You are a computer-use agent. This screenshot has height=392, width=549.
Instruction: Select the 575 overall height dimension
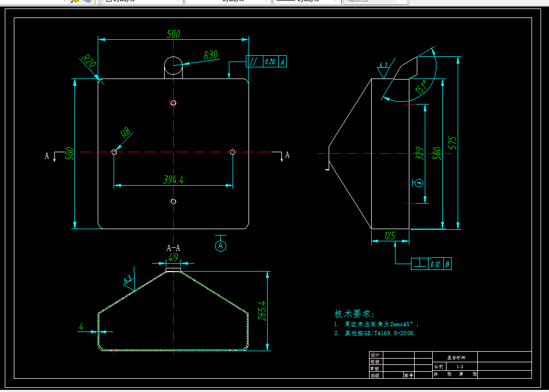click(452, 143)
